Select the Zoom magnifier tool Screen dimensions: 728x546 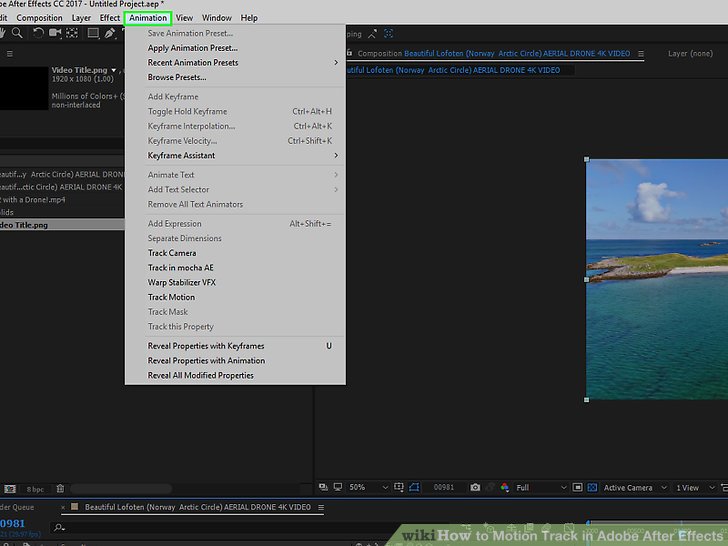pos(17,33)
